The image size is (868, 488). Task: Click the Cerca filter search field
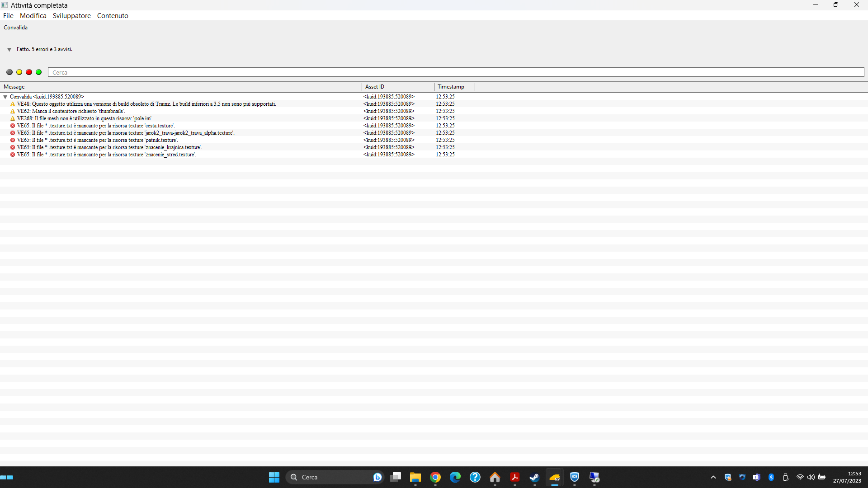pyautogui.click(x=456, y=72)
